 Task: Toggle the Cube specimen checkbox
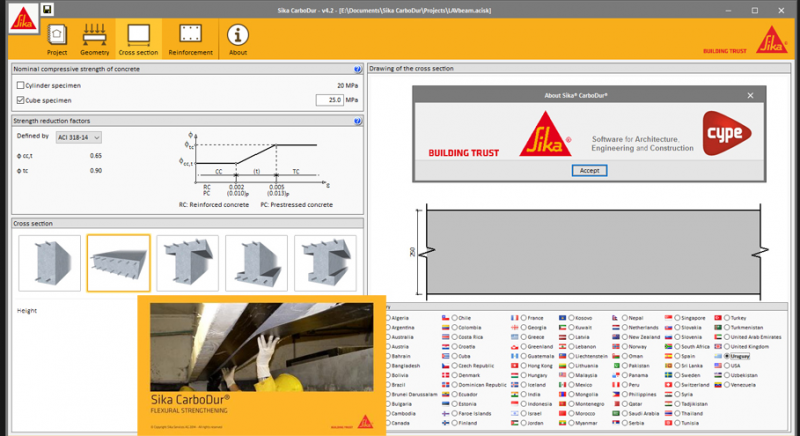20,100
